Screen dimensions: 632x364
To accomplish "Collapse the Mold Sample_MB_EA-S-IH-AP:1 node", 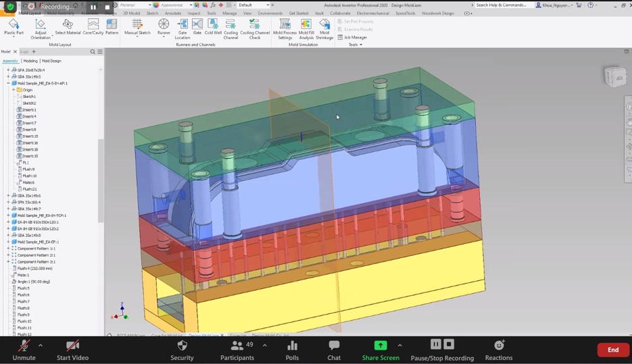I will click(8, 83).
